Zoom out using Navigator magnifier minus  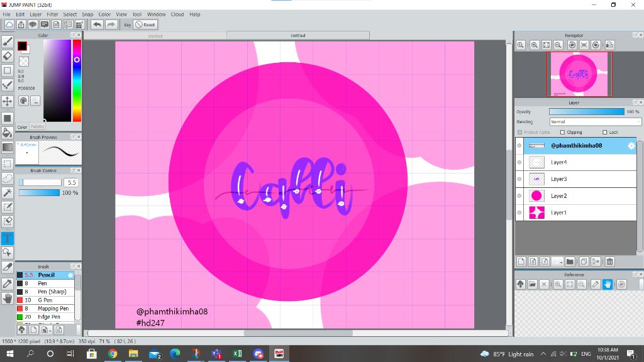point(558,45)
